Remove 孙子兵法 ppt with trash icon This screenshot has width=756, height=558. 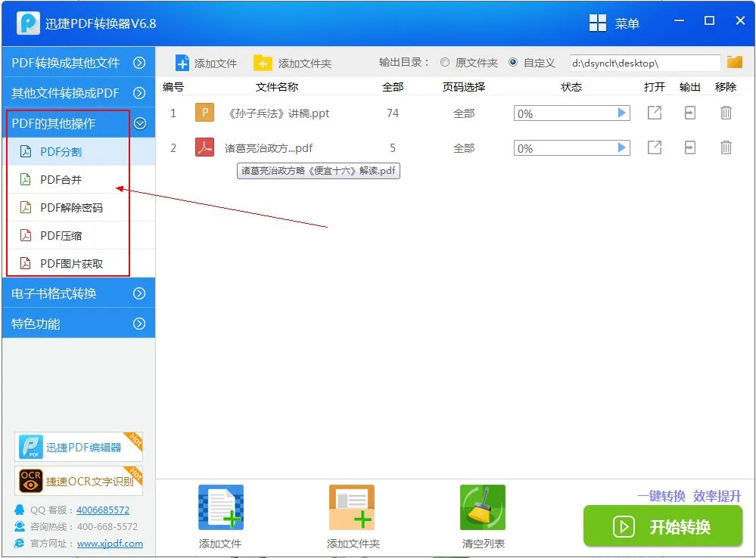click(x=726, y=113)
